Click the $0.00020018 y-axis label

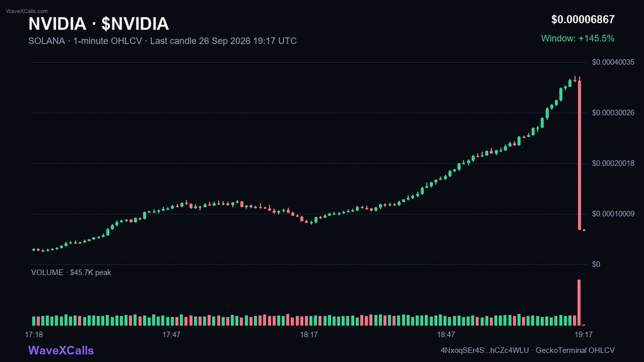click(613, 163)
